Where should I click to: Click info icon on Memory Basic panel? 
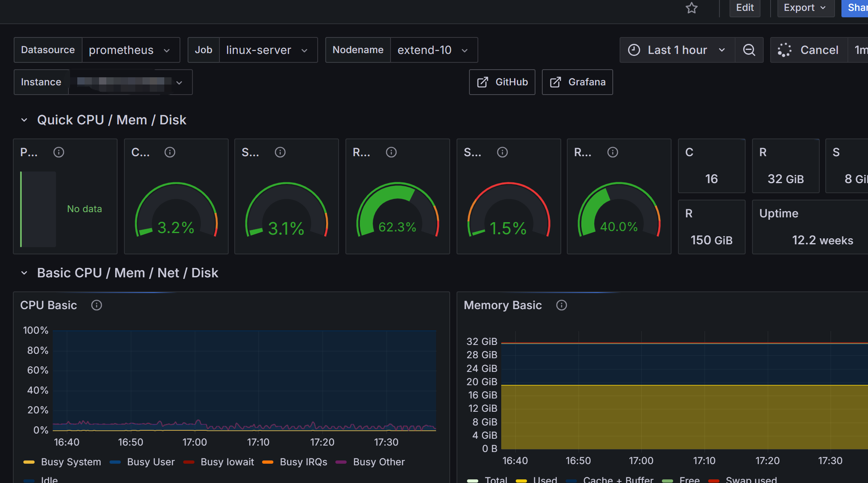point(561,305)
